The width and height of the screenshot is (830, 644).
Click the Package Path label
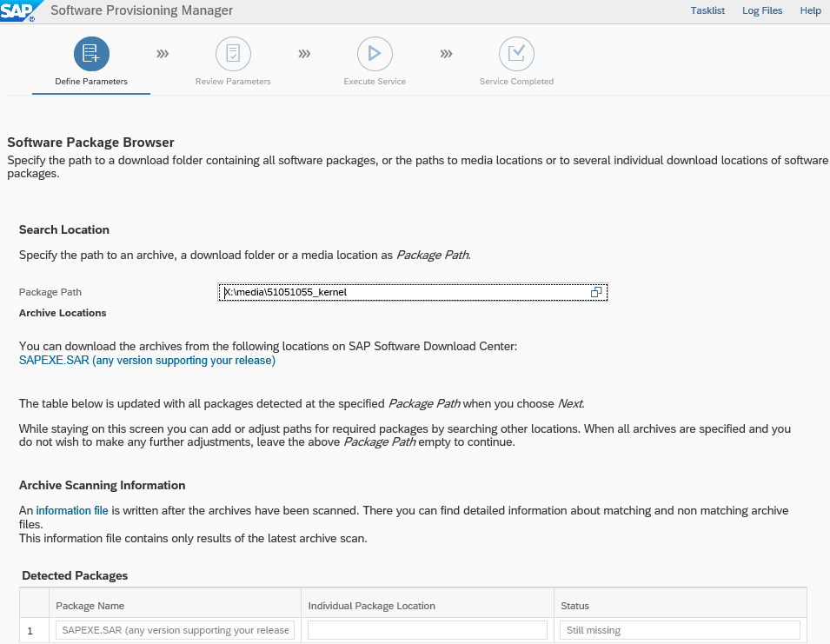[50, 292]
